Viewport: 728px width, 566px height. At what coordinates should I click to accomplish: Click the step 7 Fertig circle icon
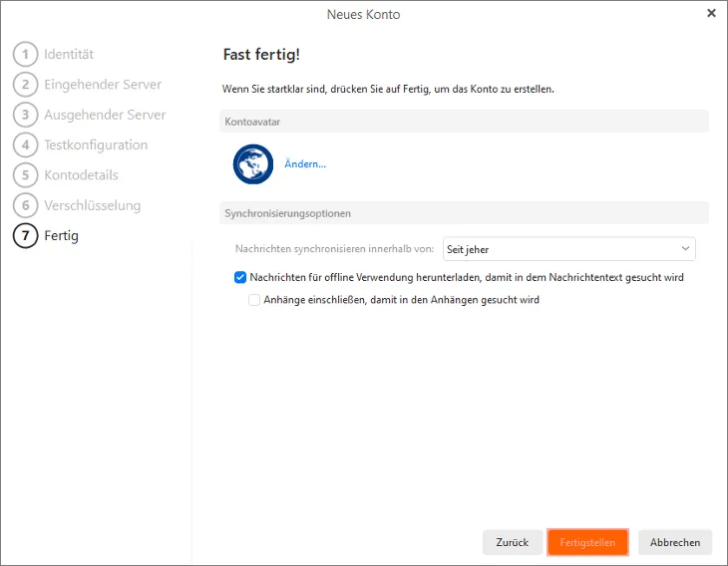pyautogui.click(x=26, y=236)
